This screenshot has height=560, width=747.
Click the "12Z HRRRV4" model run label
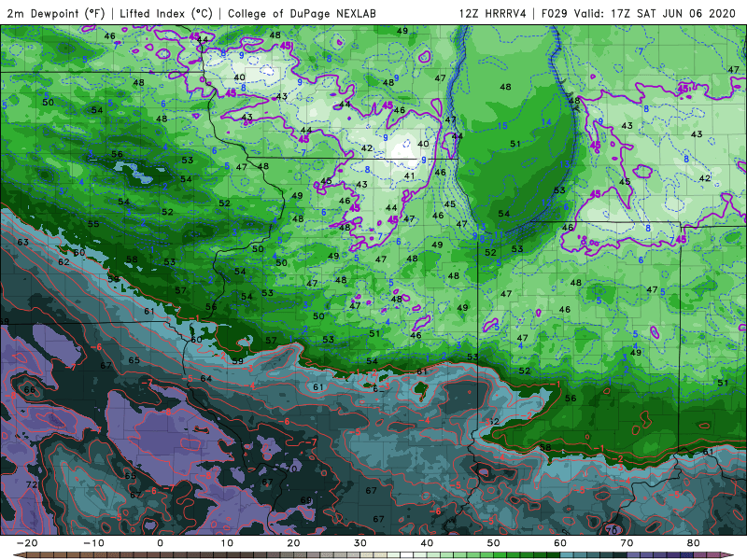point(493,14)
